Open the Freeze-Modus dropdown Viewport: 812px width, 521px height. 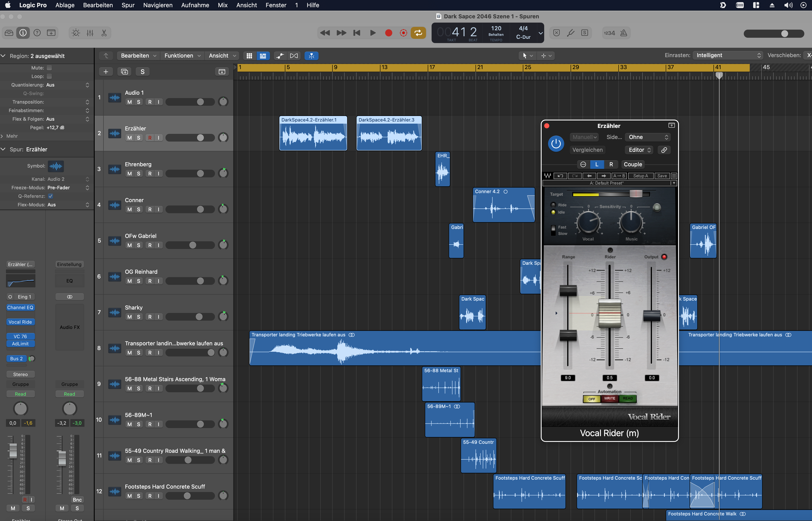[x=68, y=187]
